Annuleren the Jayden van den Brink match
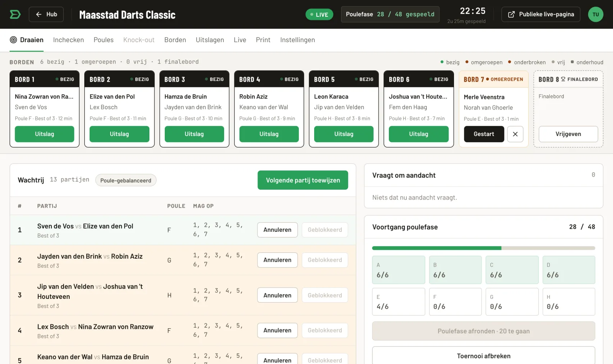The height and width of the screenshot is (364, 613). [277, 260]
